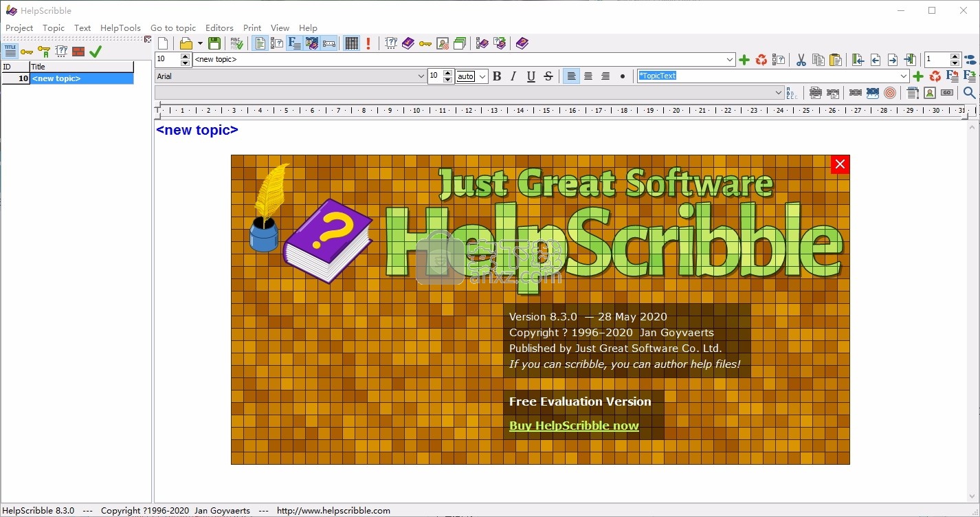Viewport: 980px width, 517px height.
Task: Set center text alignment
Action: point(588,76)
